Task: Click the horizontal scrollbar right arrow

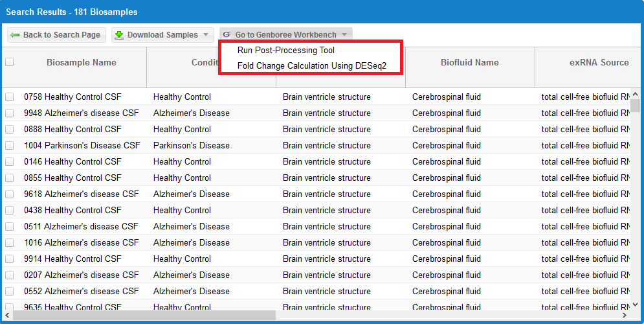Action: coord(625,316)
